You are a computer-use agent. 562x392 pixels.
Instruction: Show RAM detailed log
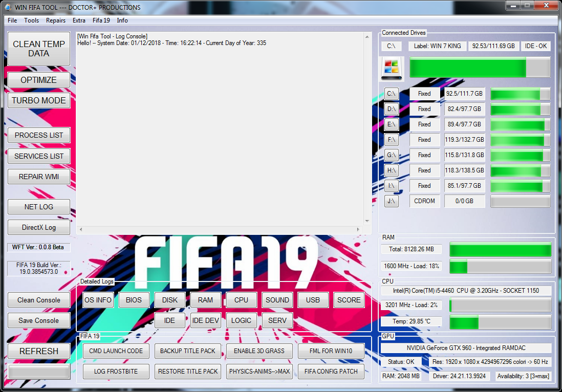(x=205, y=300)
